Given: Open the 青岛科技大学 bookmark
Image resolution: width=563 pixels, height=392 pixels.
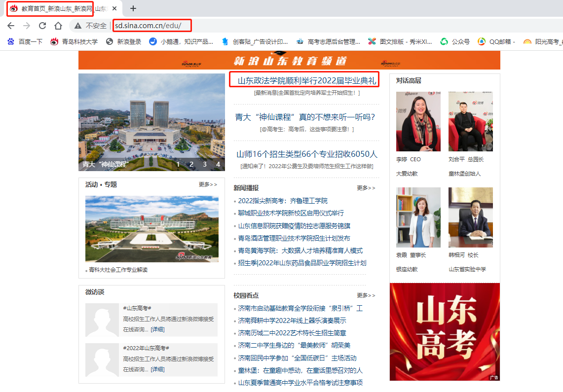Looking at the screenshot, I should coord(74,41).
